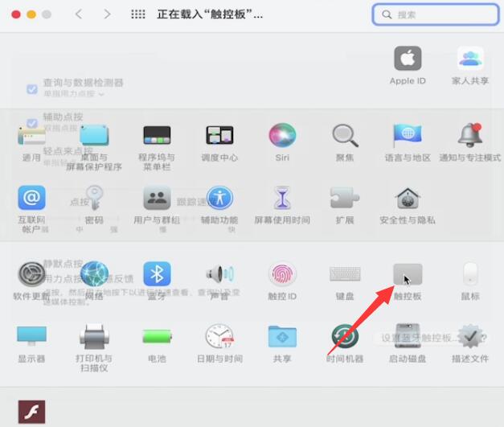The height and width of the screenshot is (427, 504).
Task: Open Battery (电池) preferences
Action: [x=157, y=337]
